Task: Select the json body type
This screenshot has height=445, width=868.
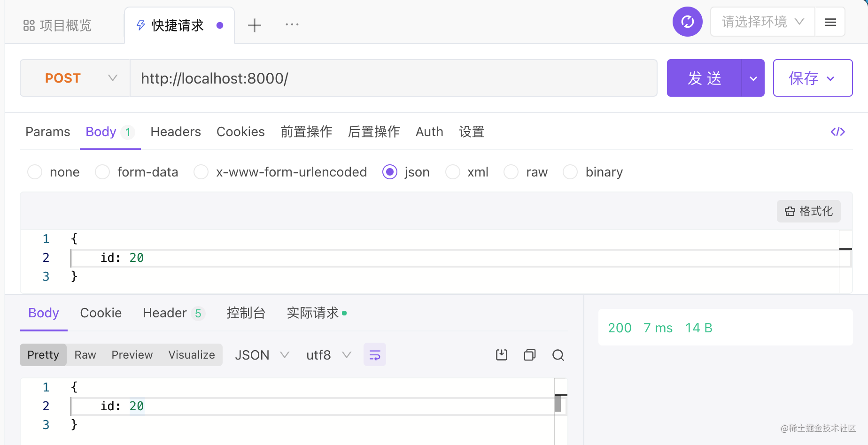Action: pyautogui.click(x=390, y=172)
